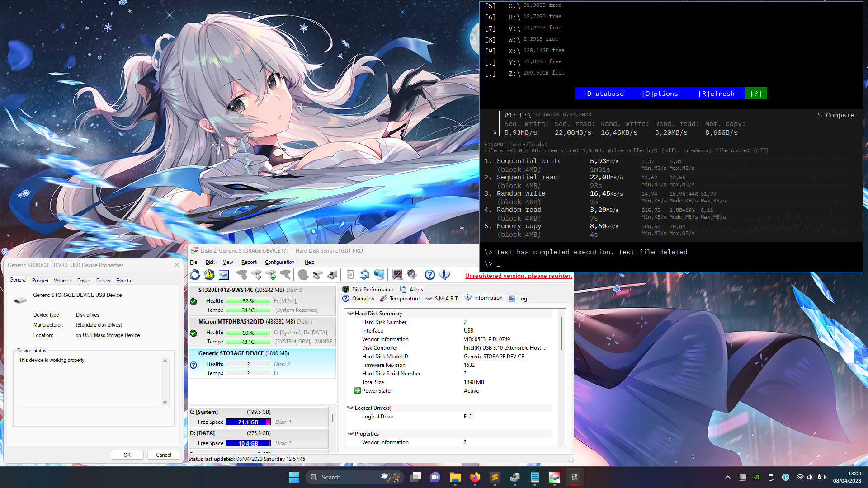Open the Configuration menu
This screenshot has width=868, height=488.
(279, 262)
